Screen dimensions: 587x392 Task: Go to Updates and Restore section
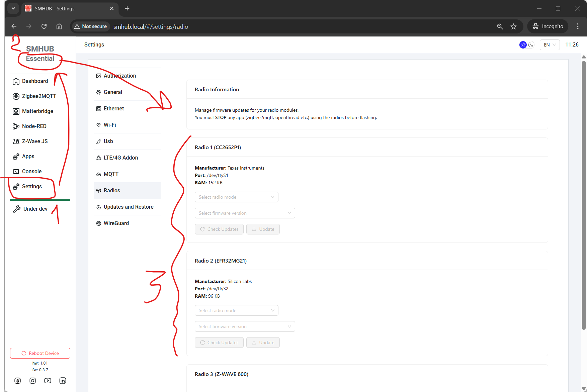(129, 207)
